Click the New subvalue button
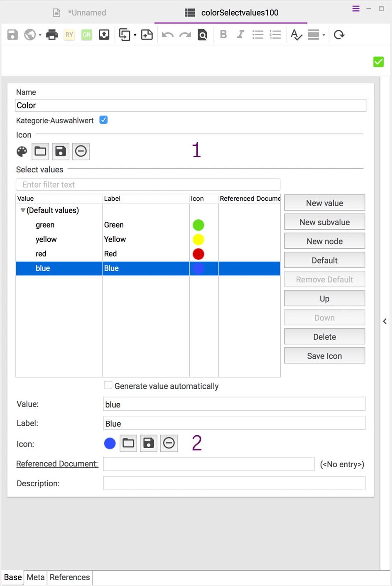This screenshot has width=392, height=586. click(325, 222)
